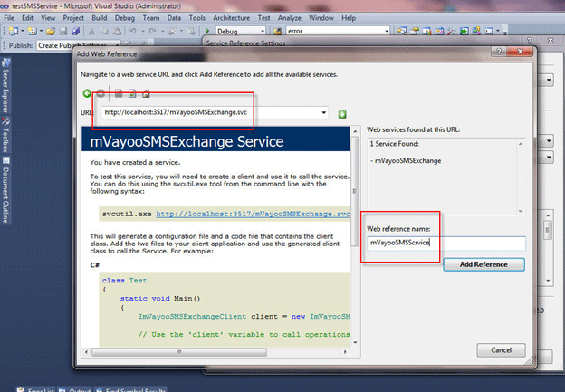The image size is (565, 392).
Task: Open the Edit menu
Action: tap(27, 18)
